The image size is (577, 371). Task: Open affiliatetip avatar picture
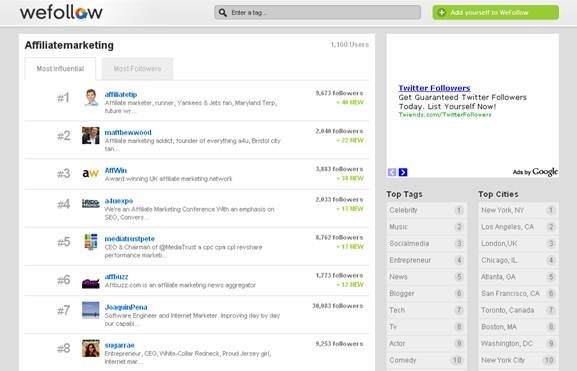pyautogui.click(x=91, y=98)
